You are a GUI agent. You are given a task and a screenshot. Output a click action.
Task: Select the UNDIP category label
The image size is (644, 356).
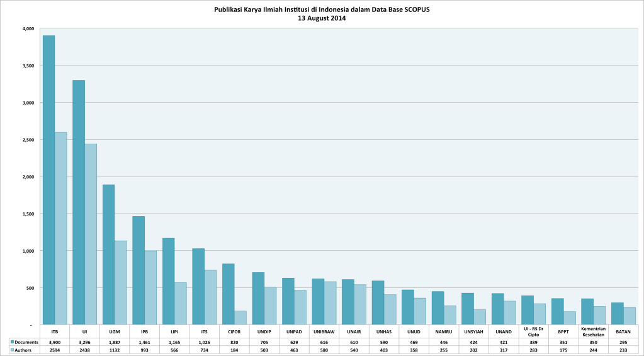pos(264,331)
